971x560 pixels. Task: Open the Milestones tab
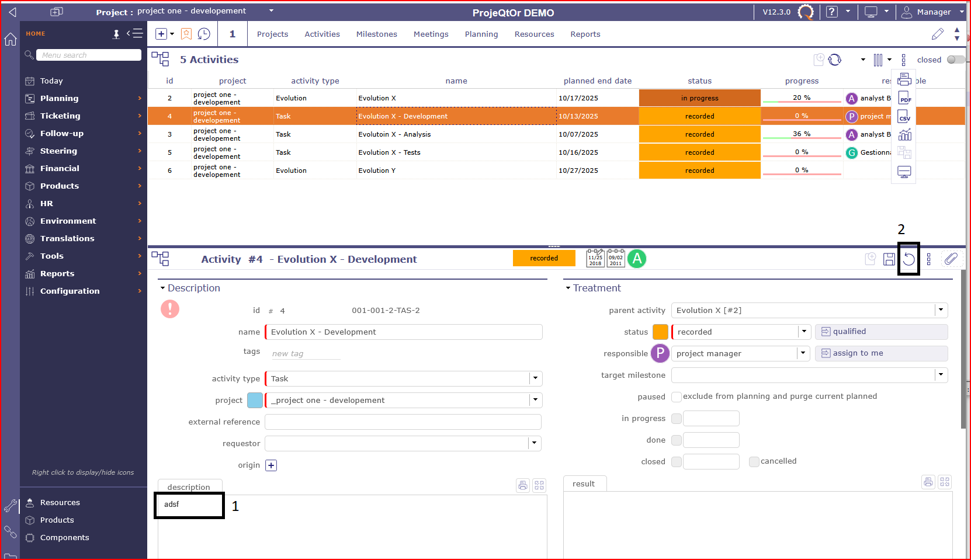pyautogui.click(x=376, y=34)
